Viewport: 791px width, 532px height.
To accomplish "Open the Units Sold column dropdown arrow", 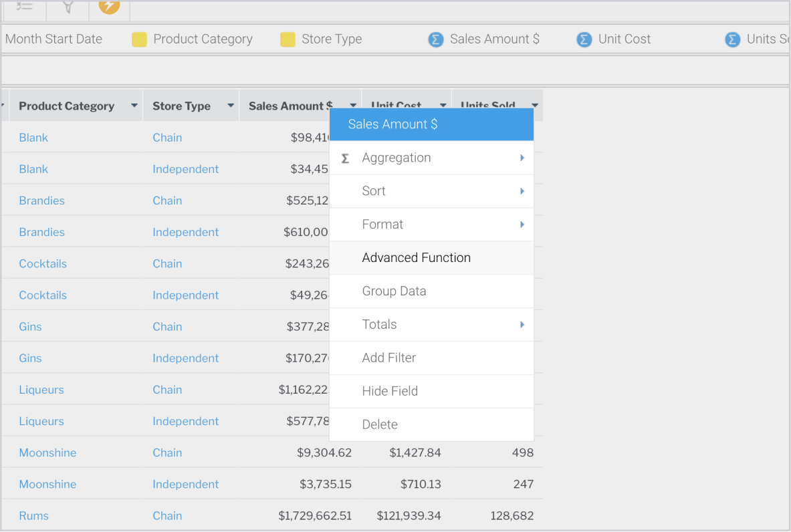I will pos(535,105).
